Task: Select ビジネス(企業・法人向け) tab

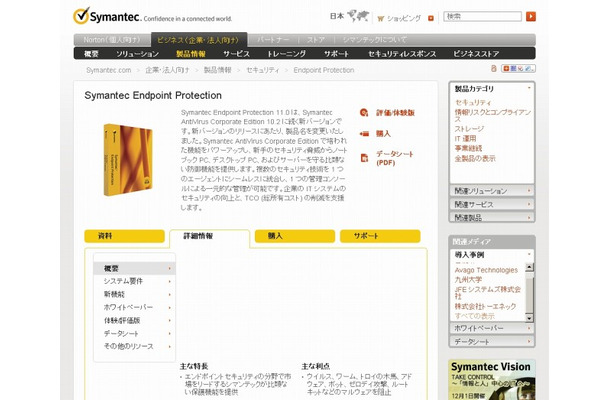Action: 198,40
